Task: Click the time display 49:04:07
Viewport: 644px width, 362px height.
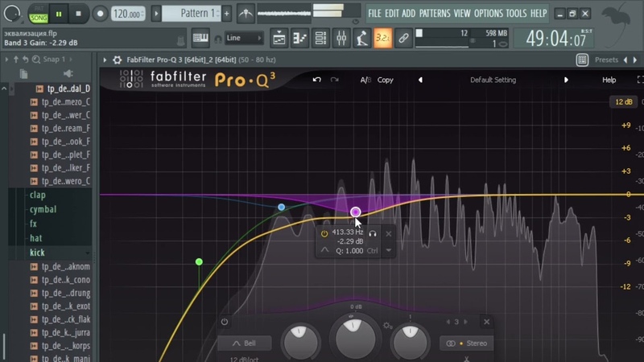Action: tap(555, 39)
